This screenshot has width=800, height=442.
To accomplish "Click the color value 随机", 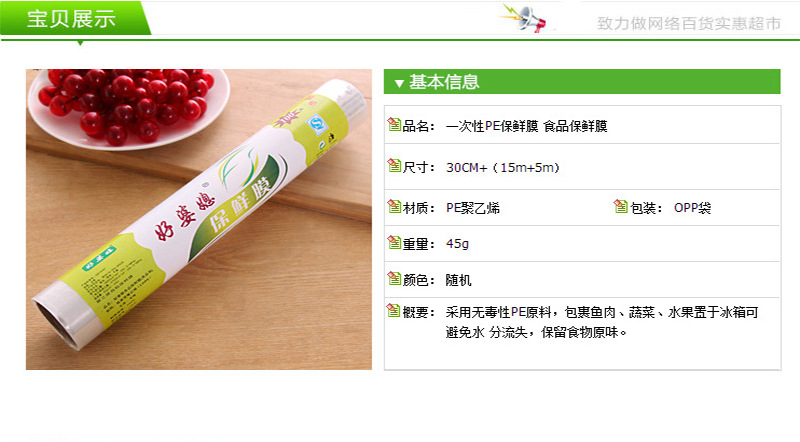I will 458,280.
